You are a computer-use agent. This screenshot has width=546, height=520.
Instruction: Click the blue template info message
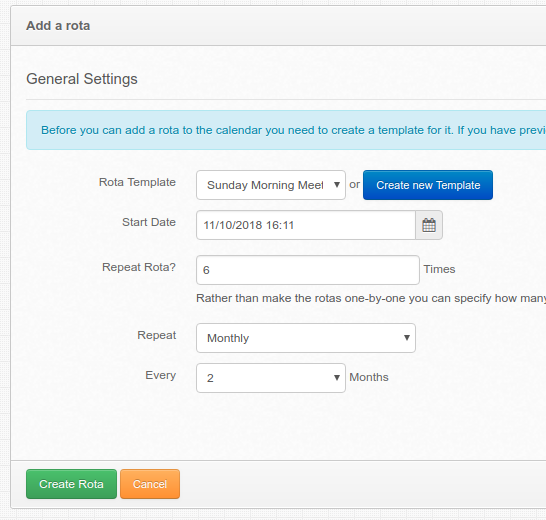pyautogui.click(x=286, y=130)
